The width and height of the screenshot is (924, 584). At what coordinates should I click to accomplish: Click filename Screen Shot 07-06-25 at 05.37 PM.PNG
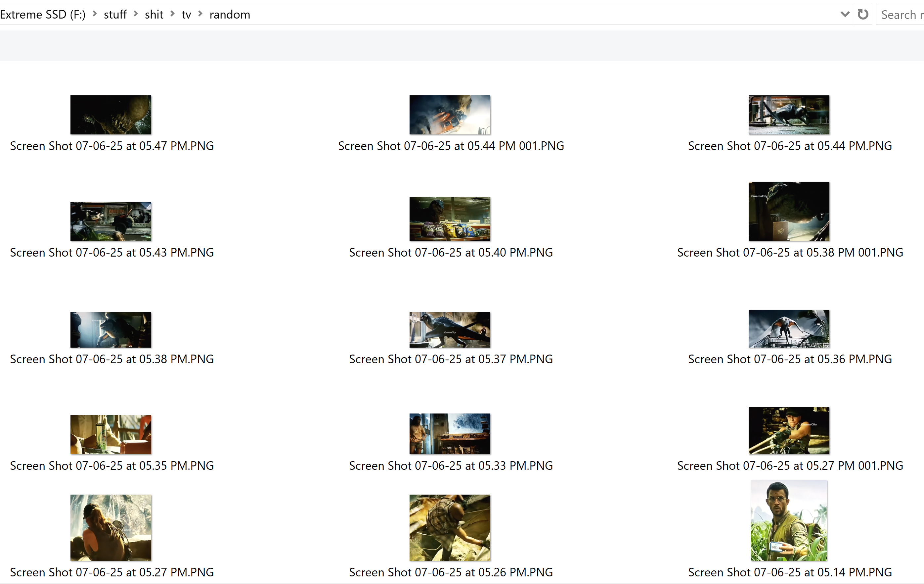[x=451, y=359]
